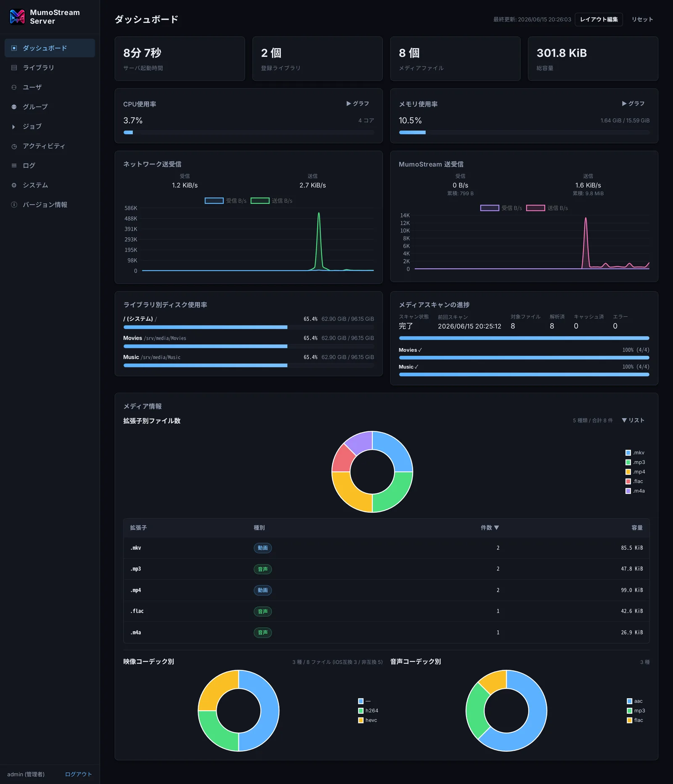
Task: Click the system gear icon in the sidebar
Action: point(14,185)
